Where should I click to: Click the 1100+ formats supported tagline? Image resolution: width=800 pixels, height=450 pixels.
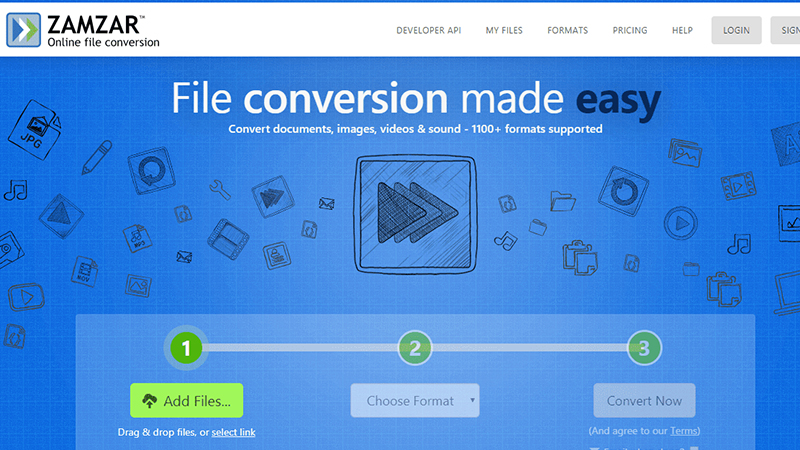click(415, 129)
